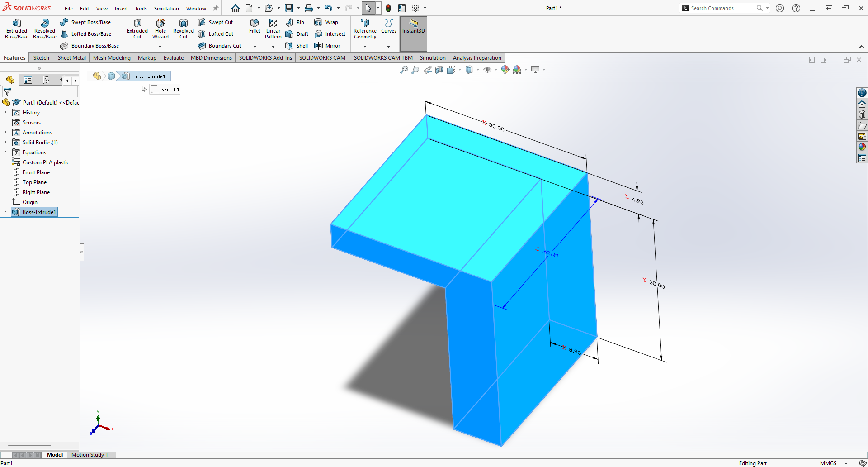This screenshot has height=467, width=868.
Task: Click the Rib tool
Action: [x=295, y=22]
